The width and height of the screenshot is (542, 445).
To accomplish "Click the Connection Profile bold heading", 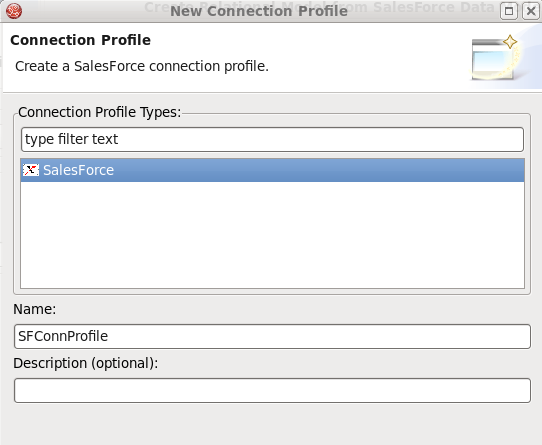I will coord(81,40).
